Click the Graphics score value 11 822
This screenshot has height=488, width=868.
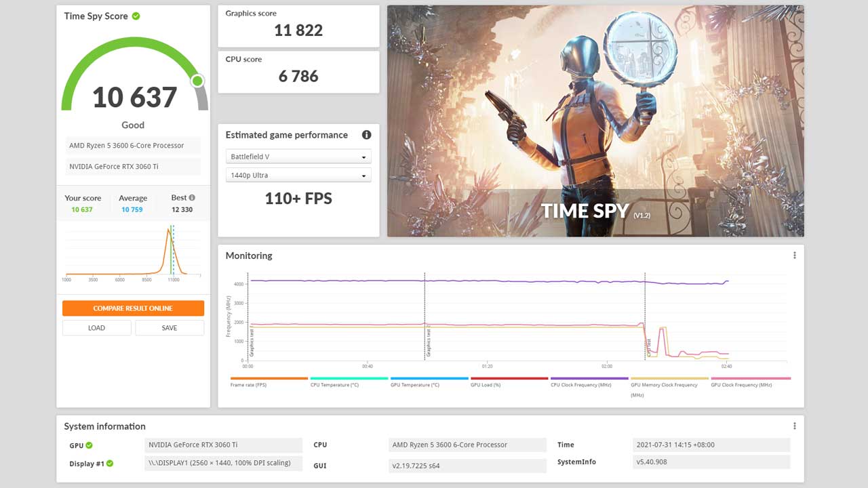tap(298, 30)
